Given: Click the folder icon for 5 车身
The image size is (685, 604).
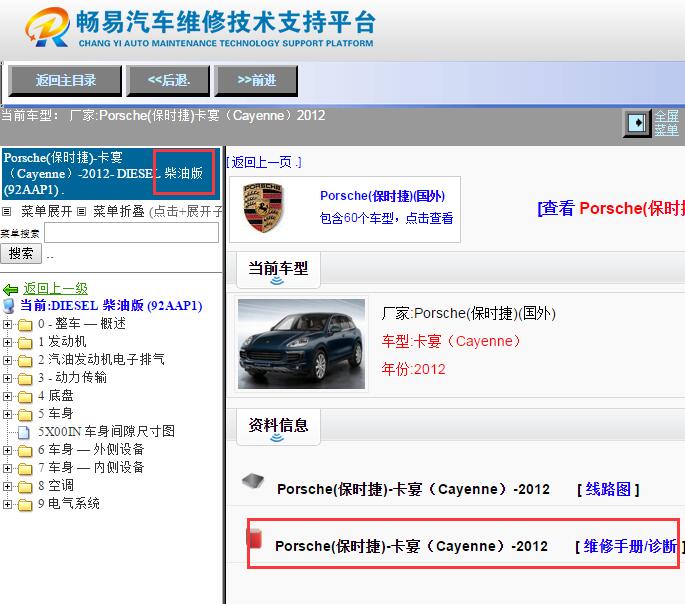Looking at the screenshot, I should click(25, 414).
